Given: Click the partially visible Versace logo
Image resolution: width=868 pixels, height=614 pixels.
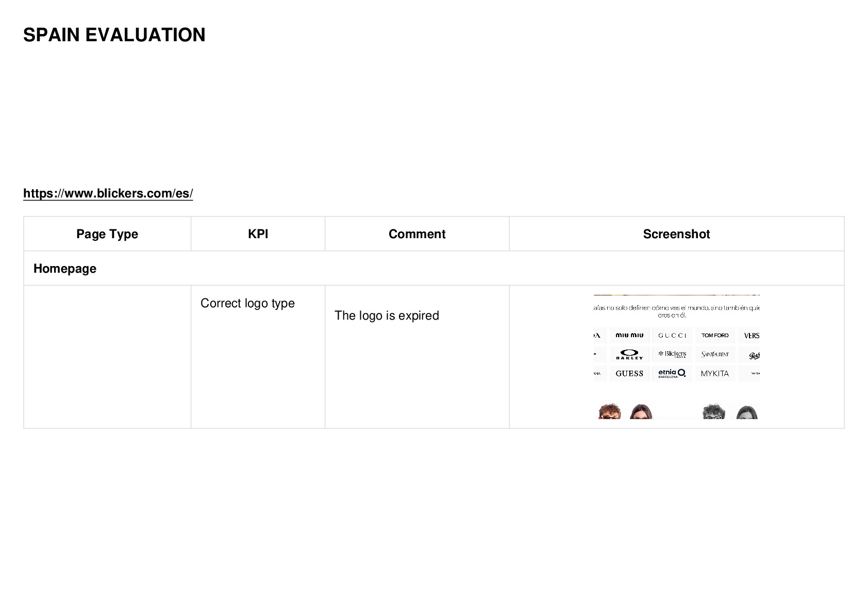Looking at the screenshot, I should coord(749,336).
